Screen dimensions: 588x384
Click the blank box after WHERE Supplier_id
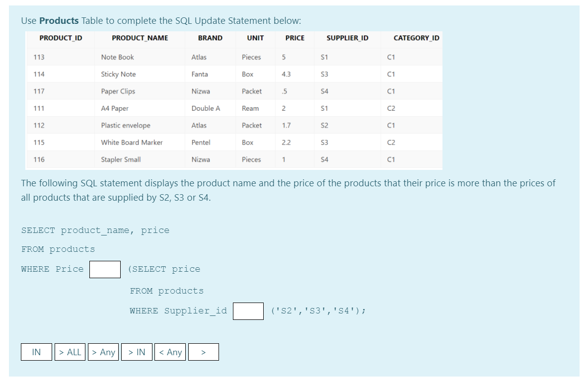coord(248,311)
